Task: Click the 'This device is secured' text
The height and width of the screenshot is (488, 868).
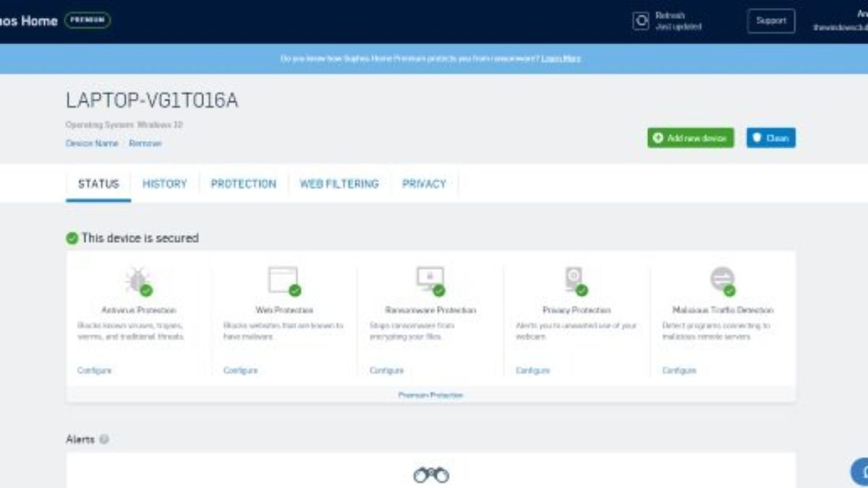Action: [x=140, y=238]
